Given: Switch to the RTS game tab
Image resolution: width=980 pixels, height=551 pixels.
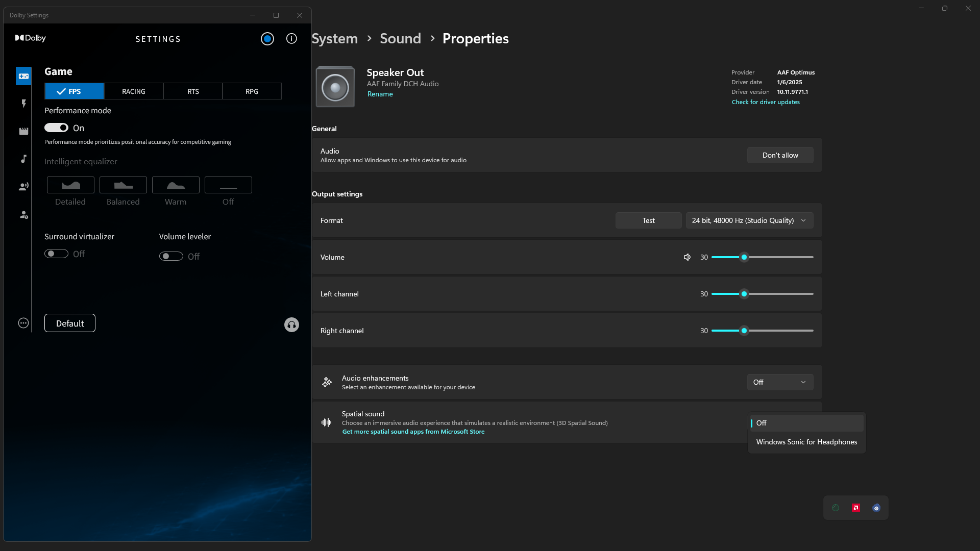Looking at the screenshot, I should point(193,91).
